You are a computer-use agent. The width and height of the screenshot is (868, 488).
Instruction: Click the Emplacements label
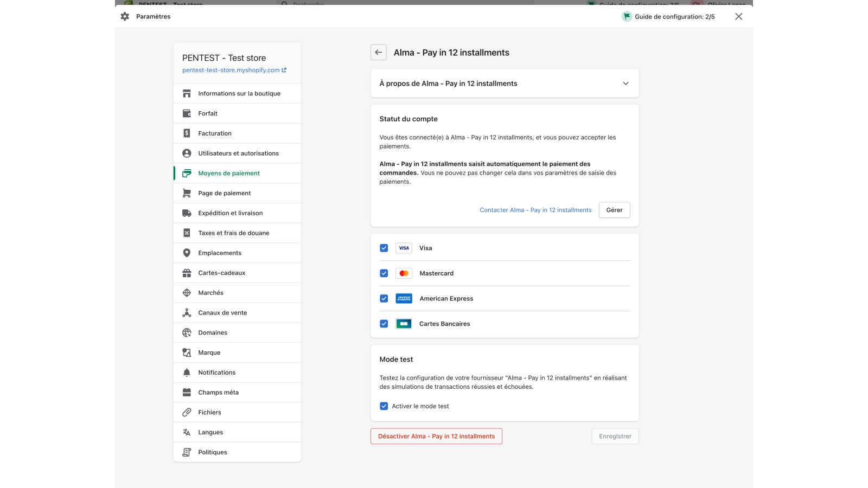[220, 253]
